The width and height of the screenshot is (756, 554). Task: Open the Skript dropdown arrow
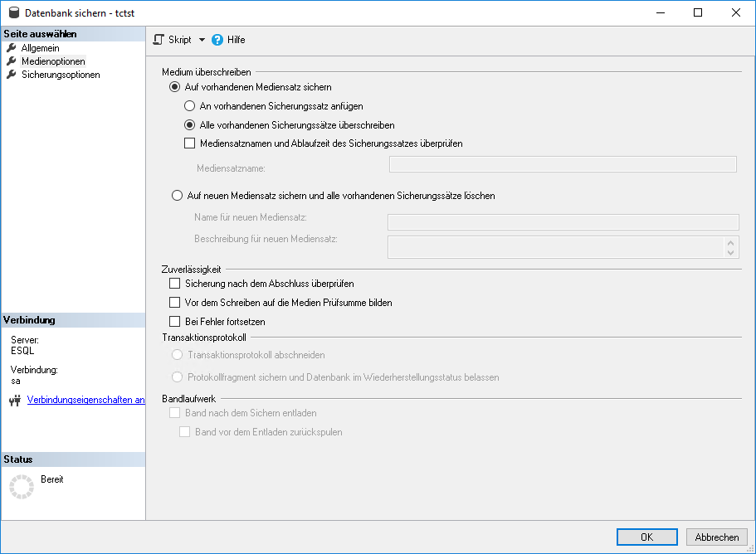click(x=202, y=40)
